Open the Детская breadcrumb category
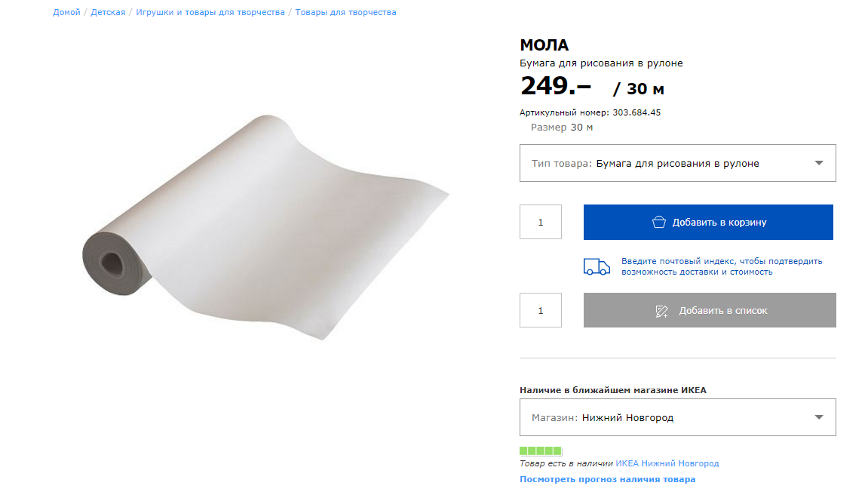Viewport: 868px width, 495px height. pos(108,12)
